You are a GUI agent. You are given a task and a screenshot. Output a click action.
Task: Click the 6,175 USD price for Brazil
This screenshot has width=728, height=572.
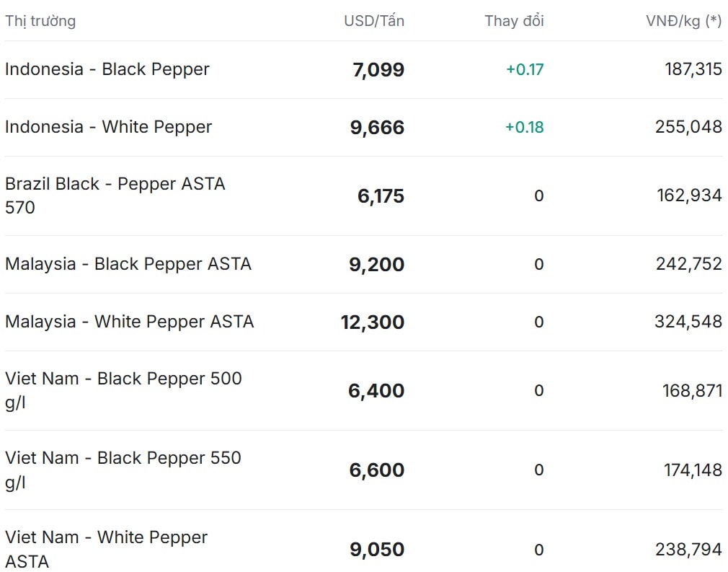pos(381,196)
